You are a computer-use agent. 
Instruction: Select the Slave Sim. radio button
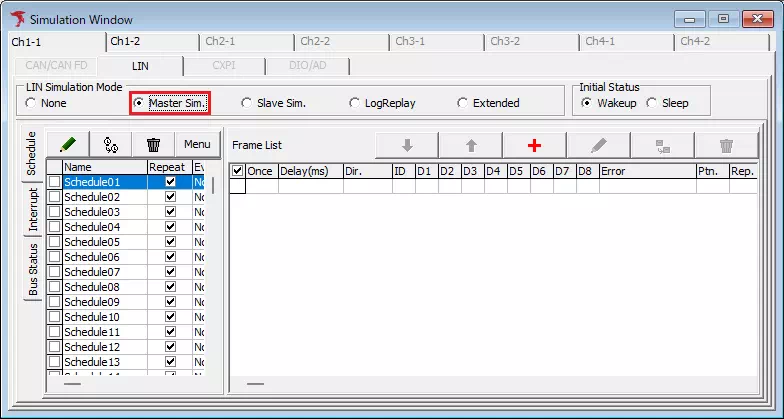(x=247, y=103)
